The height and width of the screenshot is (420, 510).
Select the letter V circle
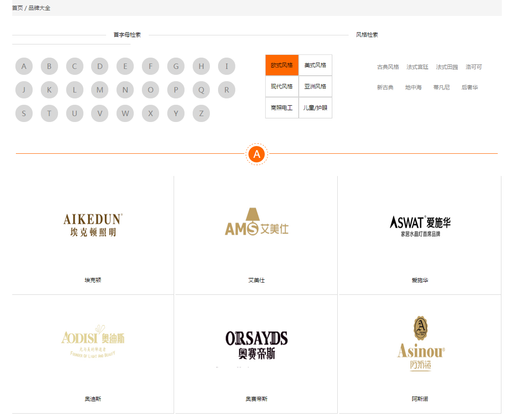point(100,113)
